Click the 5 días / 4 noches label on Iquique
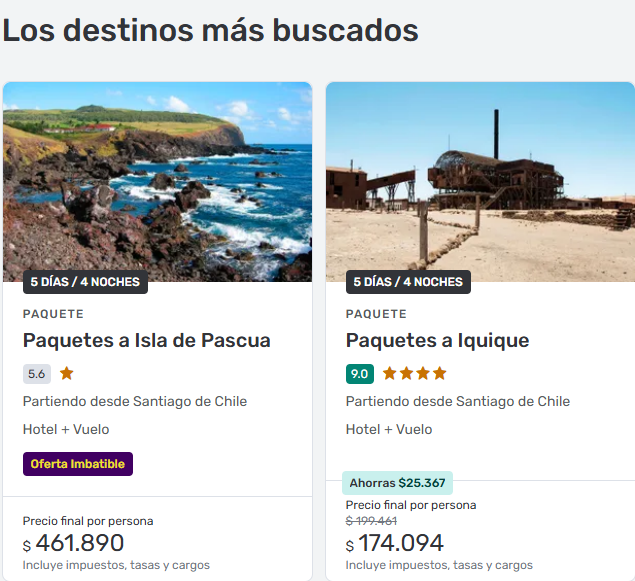Image resolution: width=635 pixels, height=581 pixels. 408,282
